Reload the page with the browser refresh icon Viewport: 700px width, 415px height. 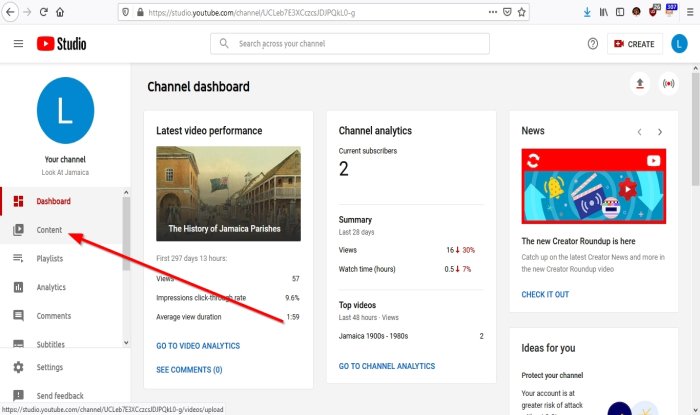tap(43, 12)
